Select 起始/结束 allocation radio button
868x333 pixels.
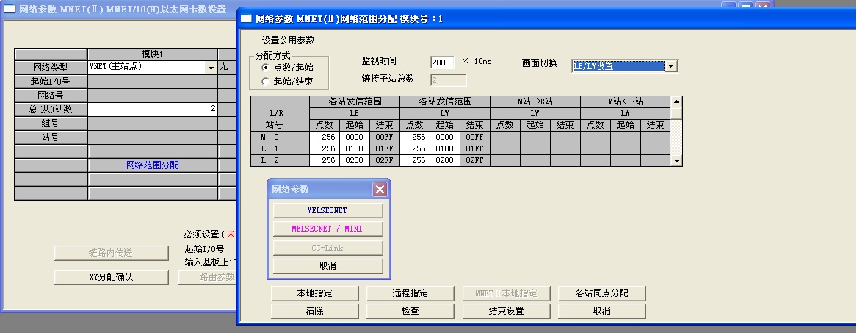tap(266, 82)
